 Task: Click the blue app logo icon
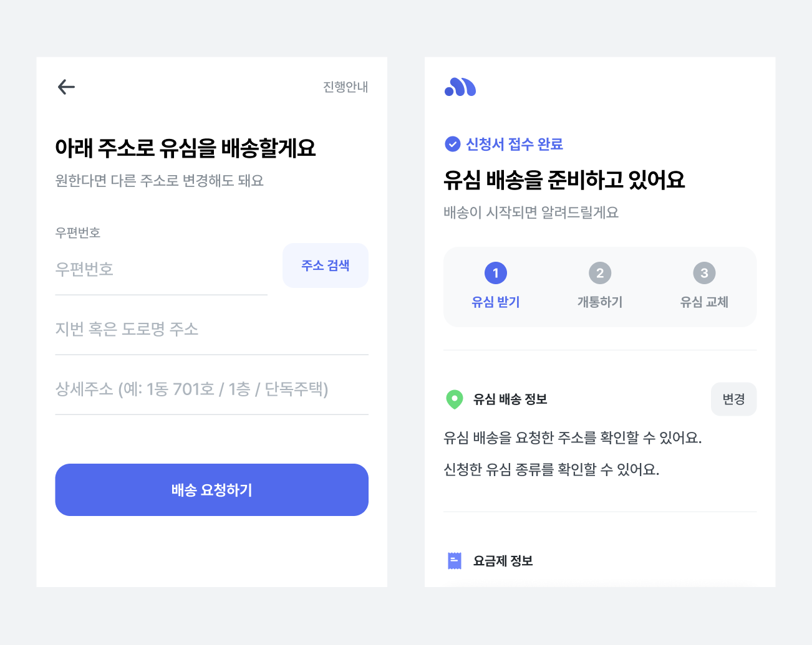[x=460, y=87]
